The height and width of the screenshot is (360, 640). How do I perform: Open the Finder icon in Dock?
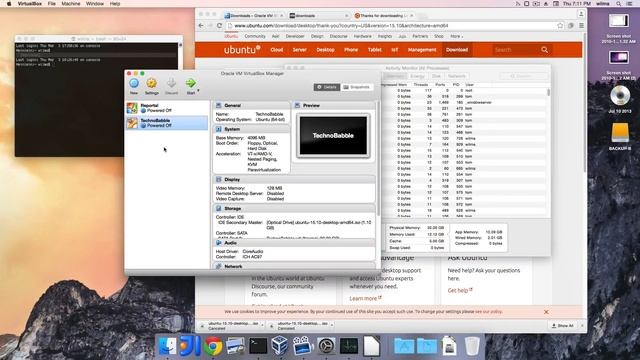click(x=167, y=346)
